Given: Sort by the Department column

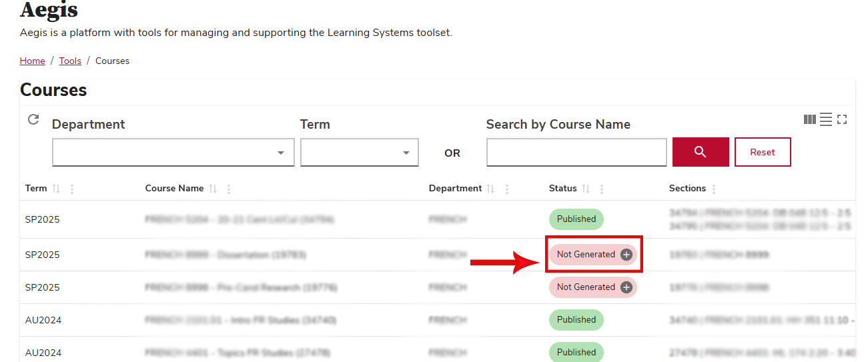Looking at the screenshot, I should coord(491,189).
